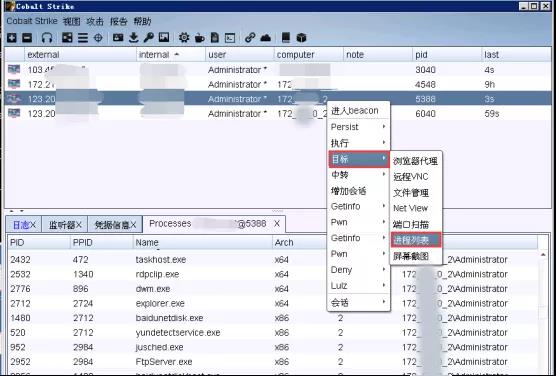The width and height of the screenshot is (556, 376).
Task: Open screenshots view via the picture icon
Action: click(164, 38)
